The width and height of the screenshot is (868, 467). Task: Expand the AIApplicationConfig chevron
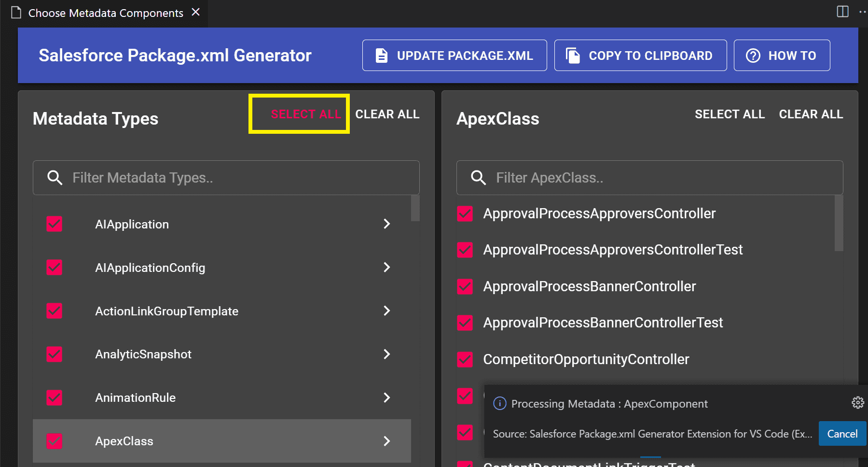pos(386,268)
